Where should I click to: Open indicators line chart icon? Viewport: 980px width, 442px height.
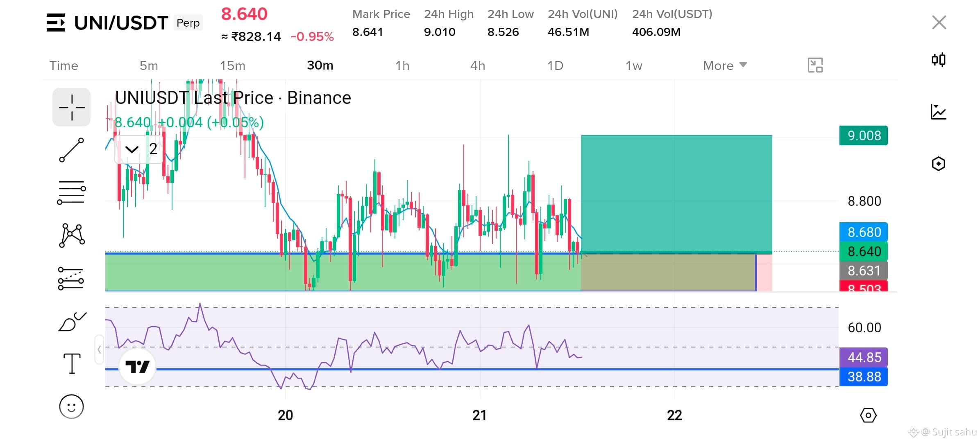pos(939,112)
